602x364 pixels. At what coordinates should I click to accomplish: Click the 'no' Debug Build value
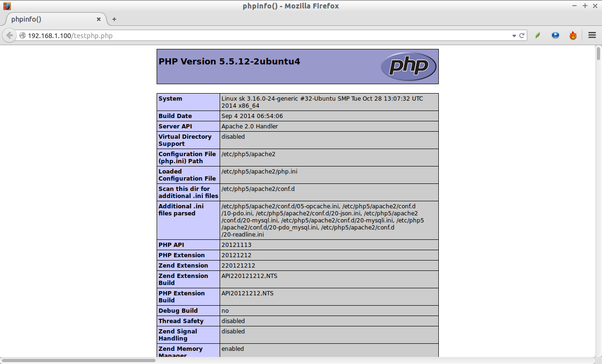[x=225, y=311]
